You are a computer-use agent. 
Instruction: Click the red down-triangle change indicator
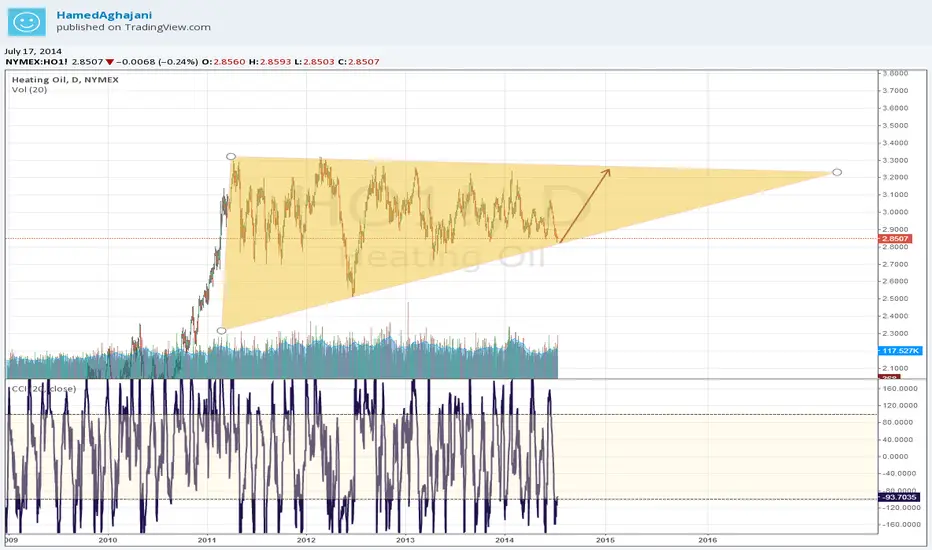(109, 62)
